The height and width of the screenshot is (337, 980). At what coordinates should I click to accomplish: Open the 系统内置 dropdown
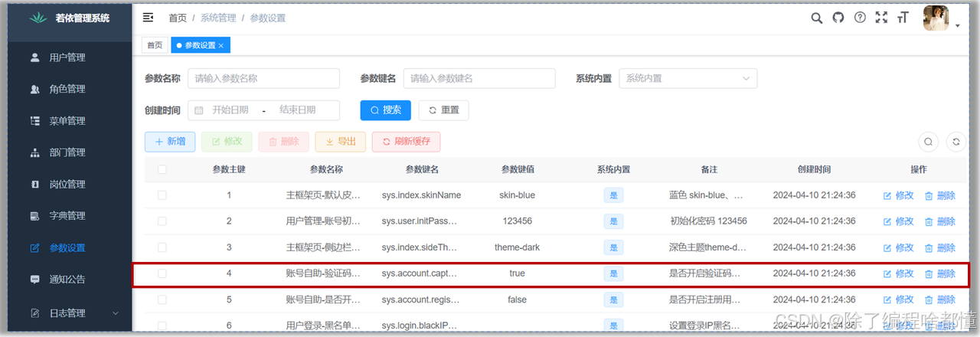pos(688,78)
